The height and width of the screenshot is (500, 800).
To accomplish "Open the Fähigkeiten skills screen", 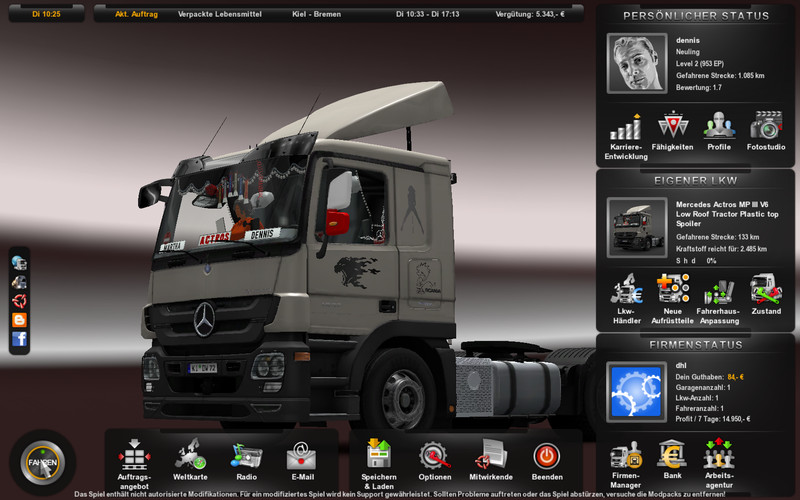I will coord(672,131).
